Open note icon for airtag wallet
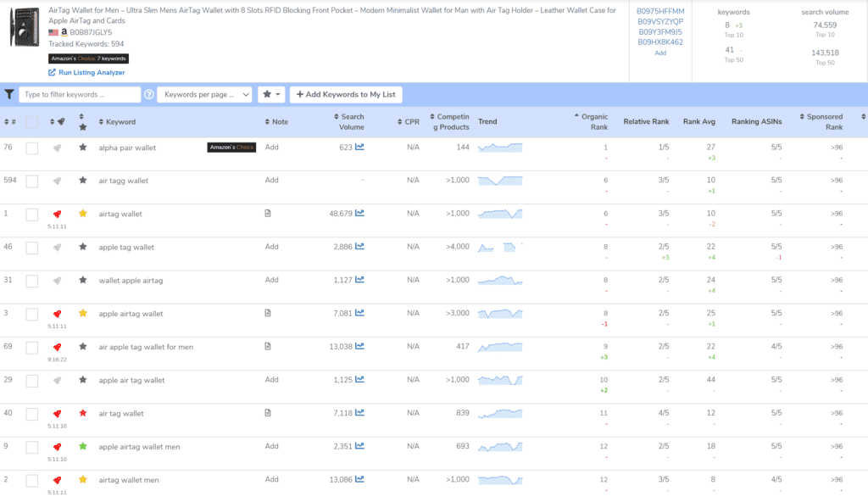Viewport: 868px width, 502px height. click(x=268, y=214)
